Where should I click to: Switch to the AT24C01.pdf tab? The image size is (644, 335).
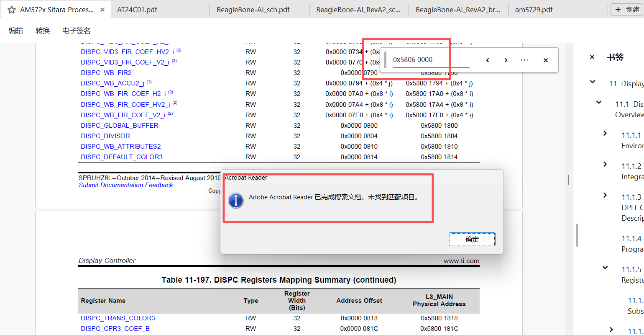coord(137,10)
